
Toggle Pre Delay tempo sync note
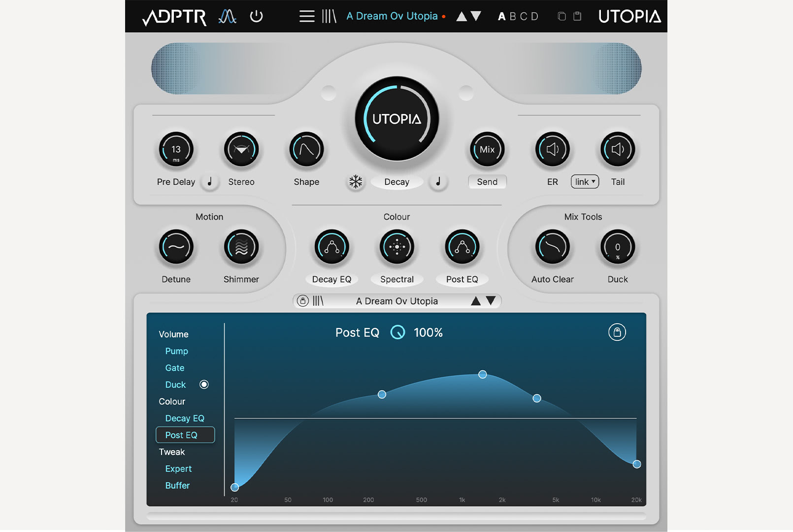(x=210, y=182)
